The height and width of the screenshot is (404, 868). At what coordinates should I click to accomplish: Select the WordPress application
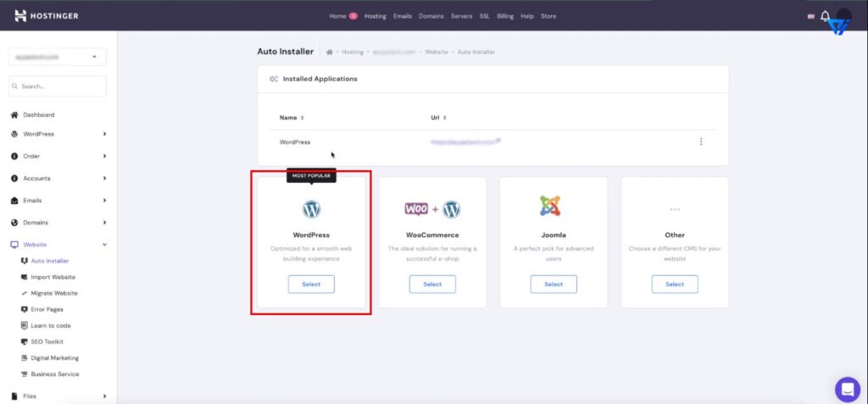[311, 284]
